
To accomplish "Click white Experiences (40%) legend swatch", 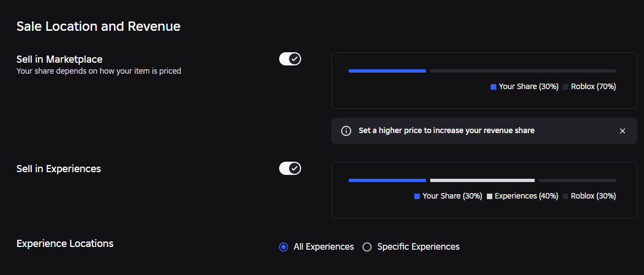I will point(489,196).
